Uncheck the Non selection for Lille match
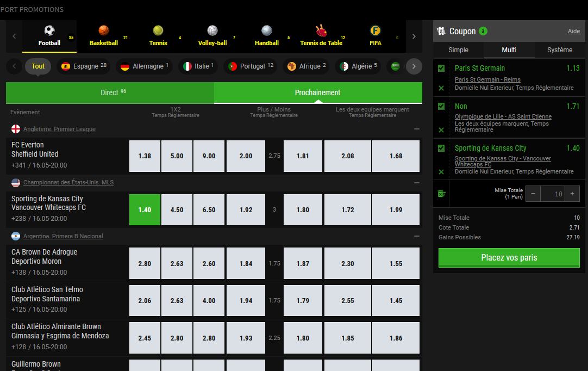 (x=441, y=107)
